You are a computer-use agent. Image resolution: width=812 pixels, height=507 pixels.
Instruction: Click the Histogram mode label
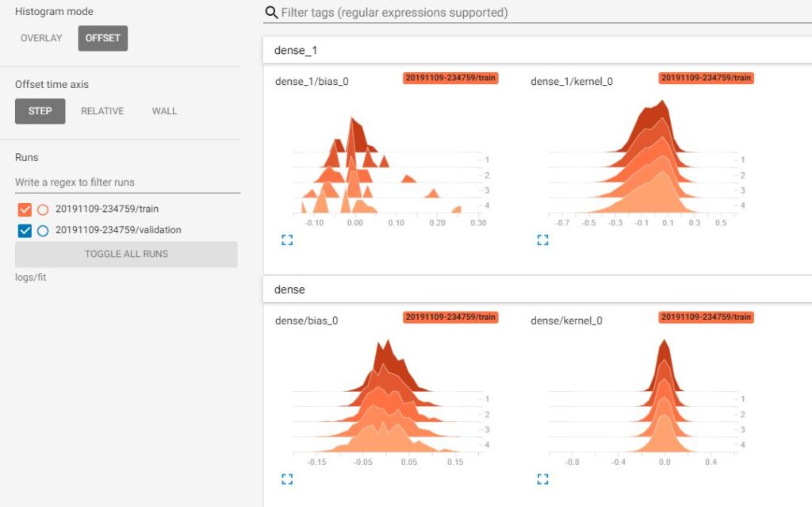point(55,11)
